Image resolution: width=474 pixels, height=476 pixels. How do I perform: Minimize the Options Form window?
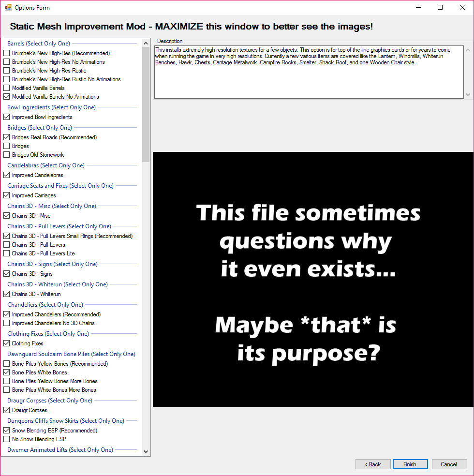pos(418,7)
